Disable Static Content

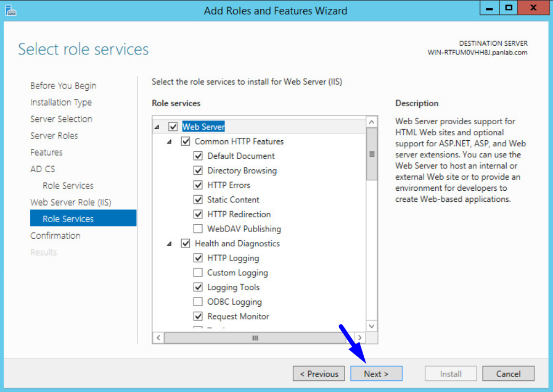[198, 199]
